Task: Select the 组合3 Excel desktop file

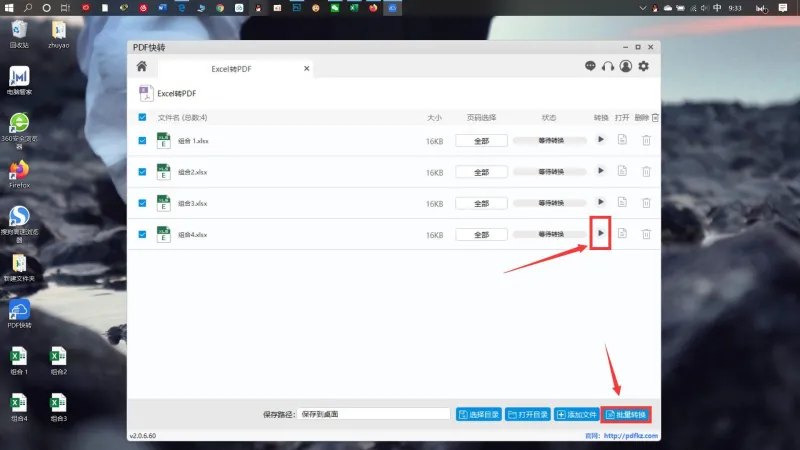Action: coord(59,407)
